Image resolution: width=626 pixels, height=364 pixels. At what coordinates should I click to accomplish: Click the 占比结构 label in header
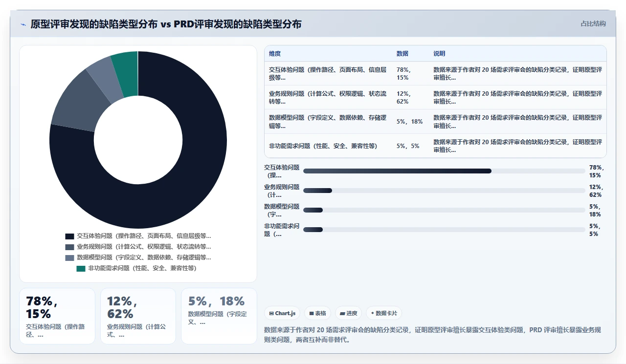(x=593, y=23)
